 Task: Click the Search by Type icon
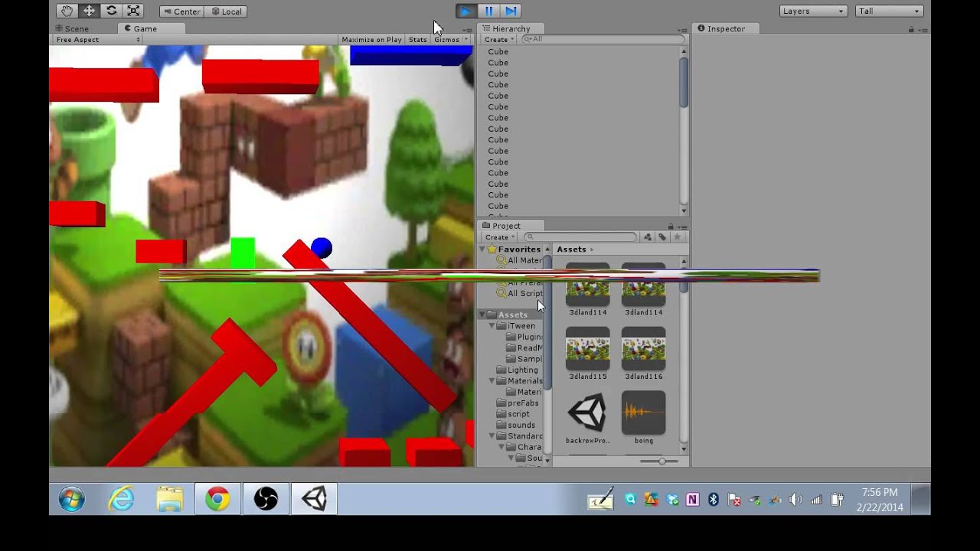pyautogui.click(x=648, y=237)
